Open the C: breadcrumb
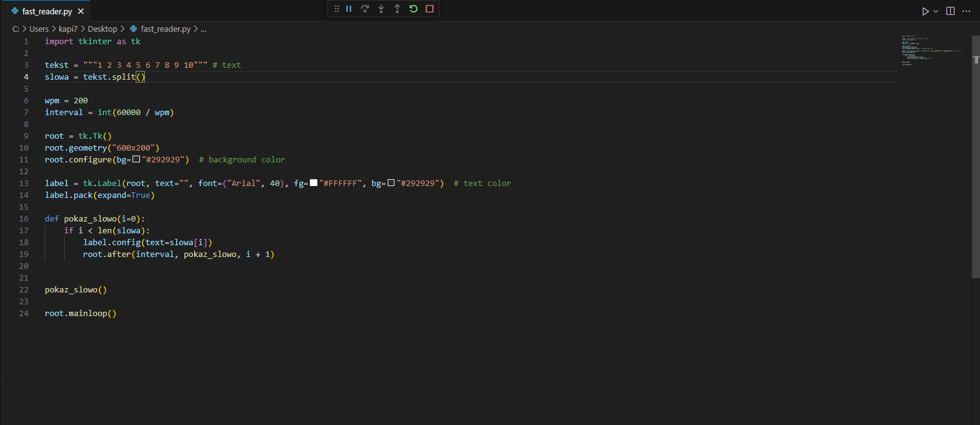The image size is (980, 425). pyautogui.click(x=16, y=29)
